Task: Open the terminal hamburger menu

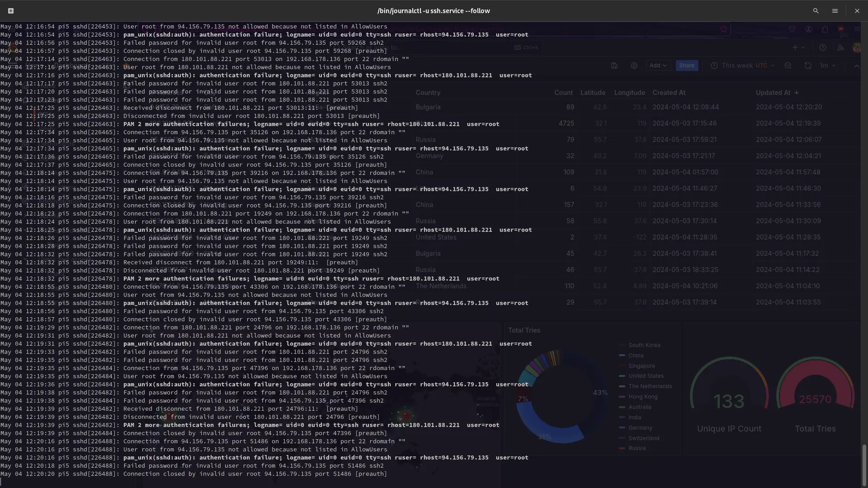Action: click(835, 11)
